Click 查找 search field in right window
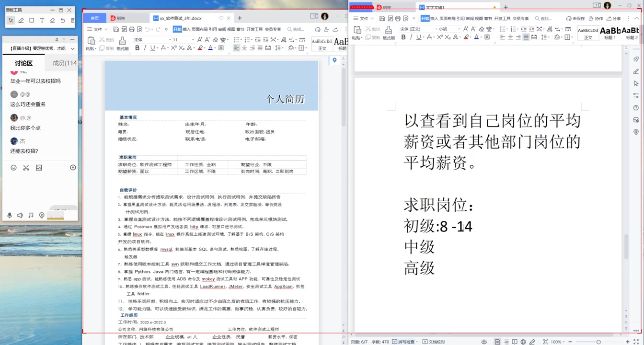 click(543, 18)
